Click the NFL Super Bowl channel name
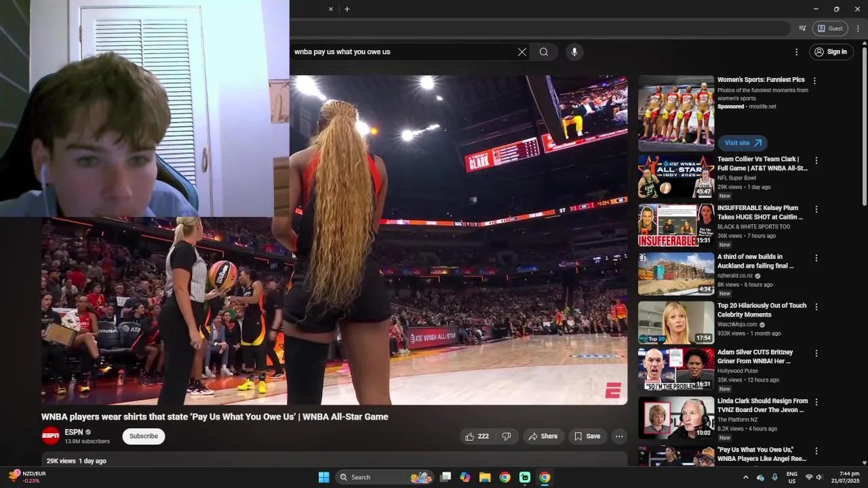The image size is (868, 488). [x=736, y=178]
